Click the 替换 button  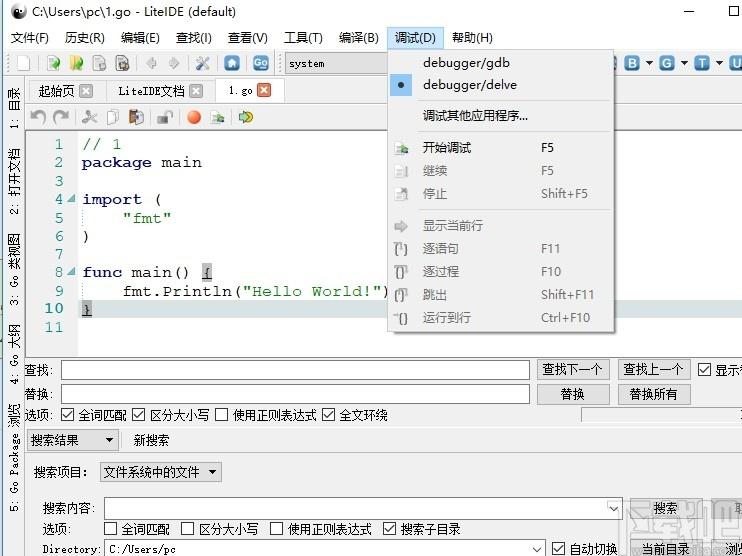573,394
